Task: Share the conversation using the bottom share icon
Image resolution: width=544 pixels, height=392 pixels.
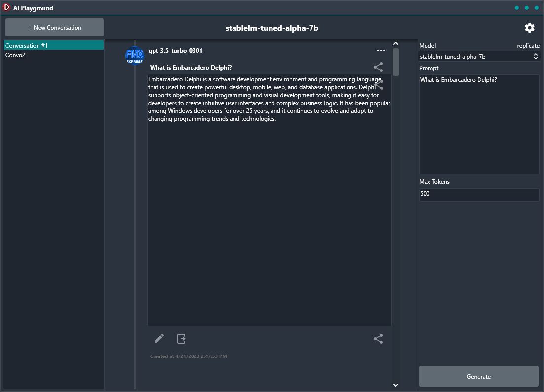Action: tap(378, 339)
